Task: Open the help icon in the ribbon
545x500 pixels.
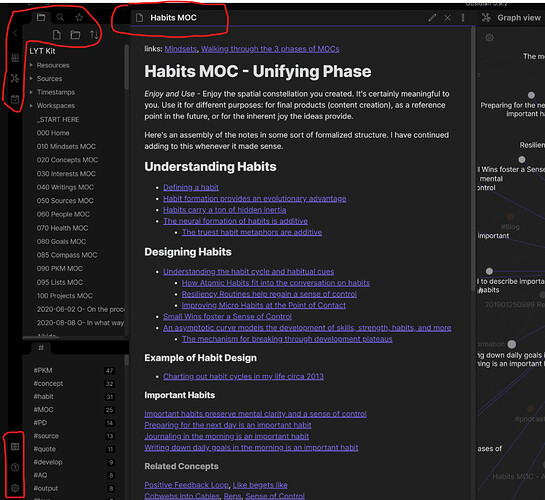Action: (x=15, y=467)
